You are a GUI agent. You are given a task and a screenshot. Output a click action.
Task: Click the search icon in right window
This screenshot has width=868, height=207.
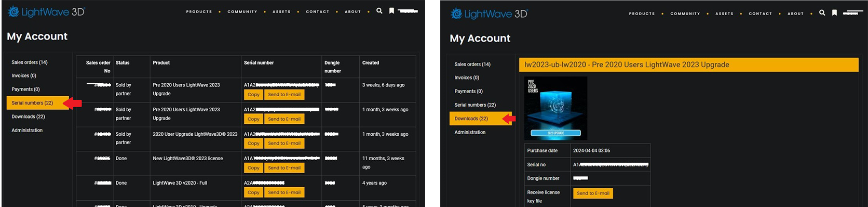point(822,12)
